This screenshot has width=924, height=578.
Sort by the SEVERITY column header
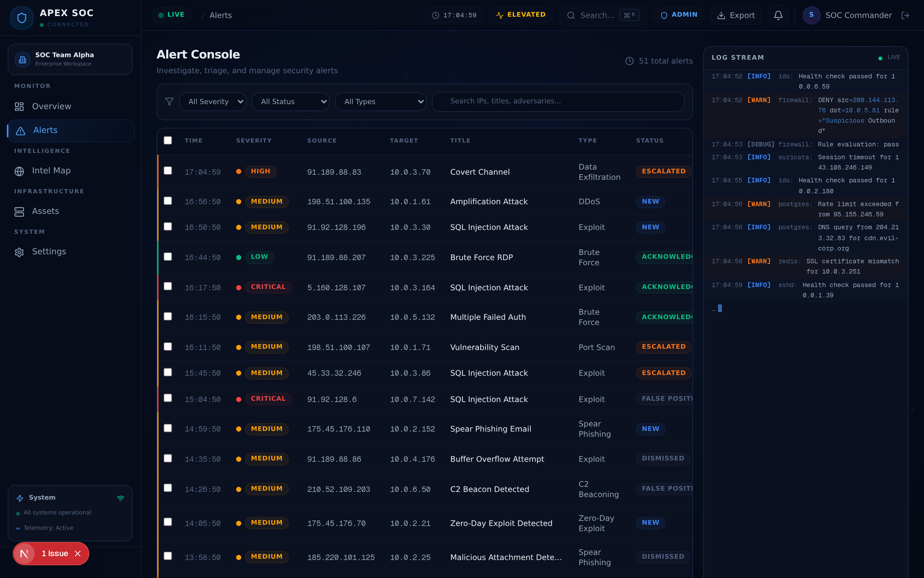(x=253, y=141)
